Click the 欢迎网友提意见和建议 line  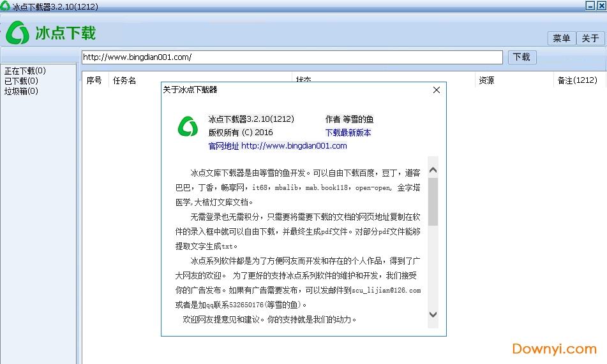point(269,319)
